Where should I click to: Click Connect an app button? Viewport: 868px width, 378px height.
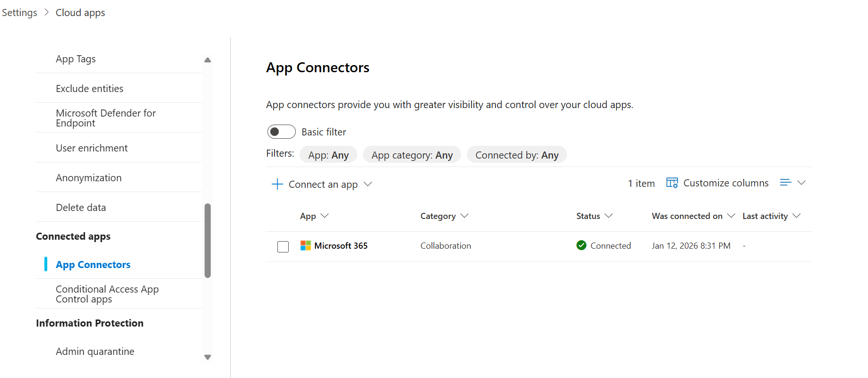322,184
